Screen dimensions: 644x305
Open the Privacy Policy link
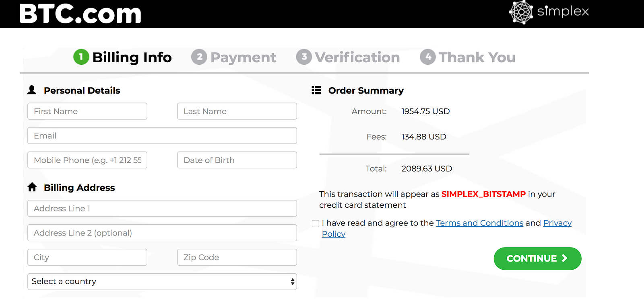557,223
